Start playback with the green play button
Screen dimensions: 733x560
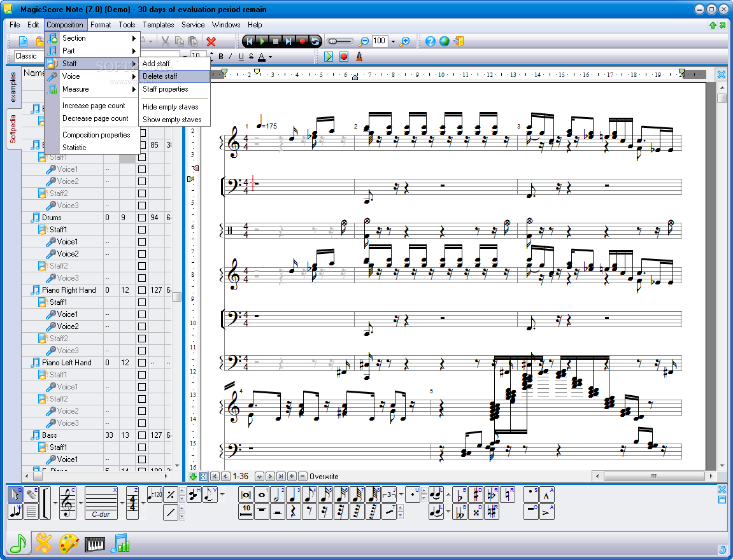[262, 41]
